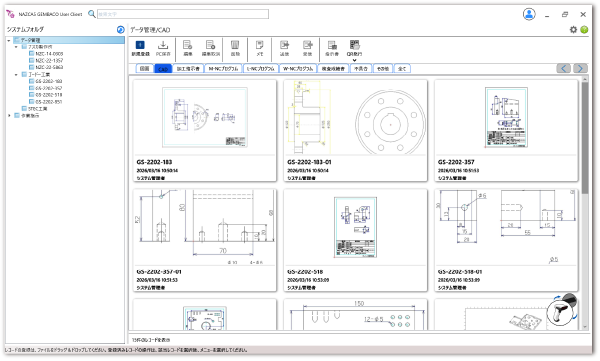Image resolution: width=600 pixels, height=361 pixels.
Task: Click the document-with-arrow icon right of メモ group's neighbor, before 操作書
Action: (308, 45)
